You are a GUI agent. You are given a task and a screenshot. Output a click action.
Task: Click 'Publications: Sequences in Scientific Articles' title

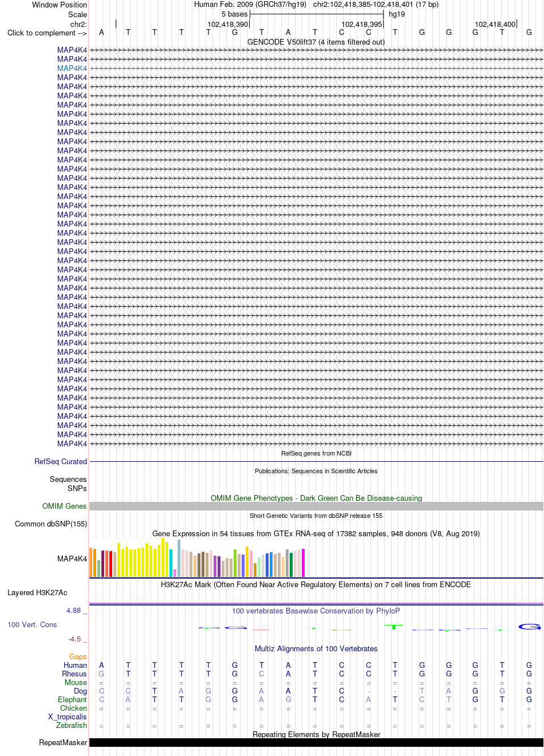[x=316, y=471]
